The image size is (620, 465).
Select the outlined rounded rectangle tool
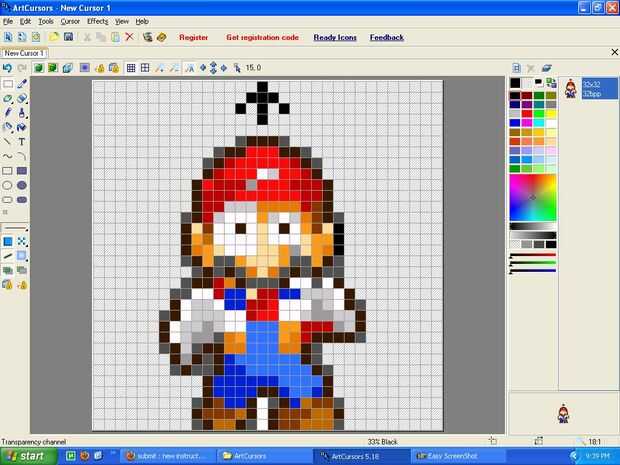8,200
